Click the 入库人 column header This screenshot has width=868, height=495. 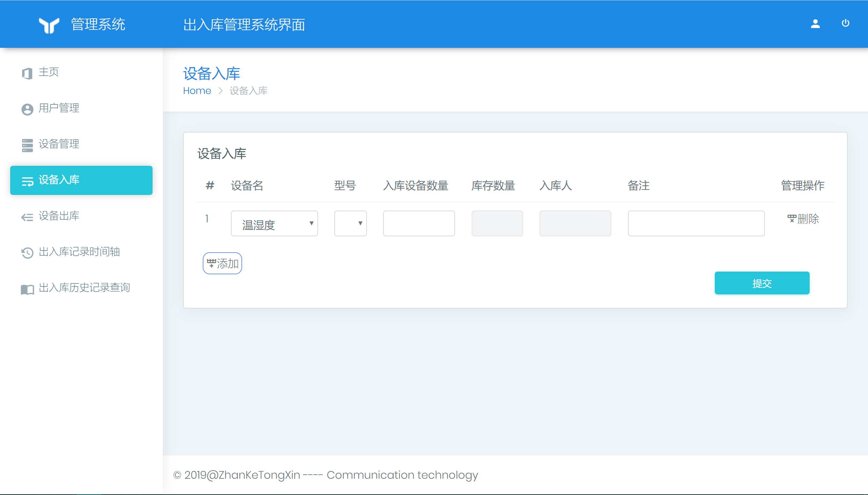point(556,186)
